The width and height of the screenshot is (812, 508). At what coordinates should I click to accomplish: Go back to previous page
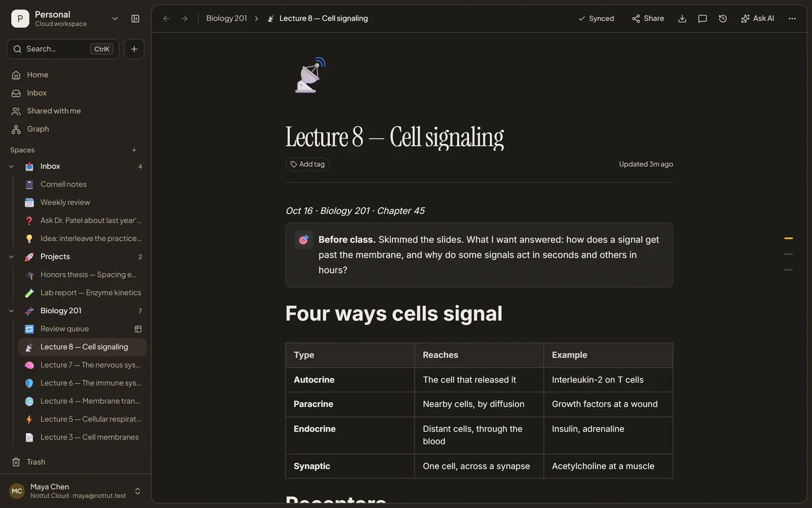(166, 19)
